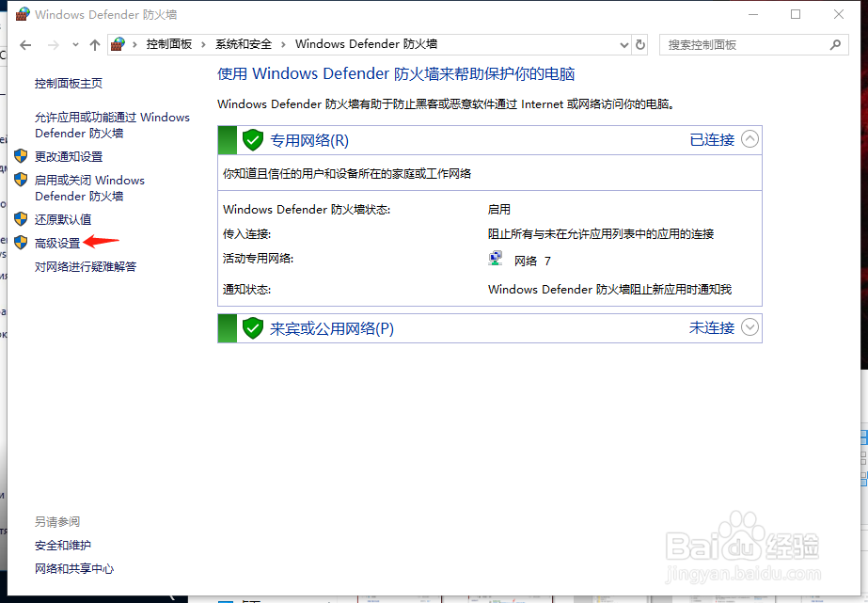The image size is (868, 603).
Task: Click the 未连接 status text
Action: (x=712, y=327)
